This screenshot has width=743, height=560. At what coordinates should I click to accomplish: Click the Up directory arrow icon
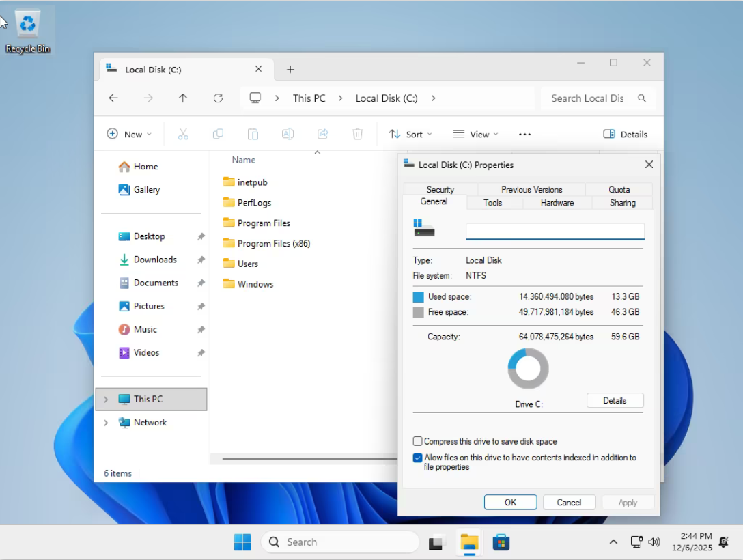click(183, 98)
